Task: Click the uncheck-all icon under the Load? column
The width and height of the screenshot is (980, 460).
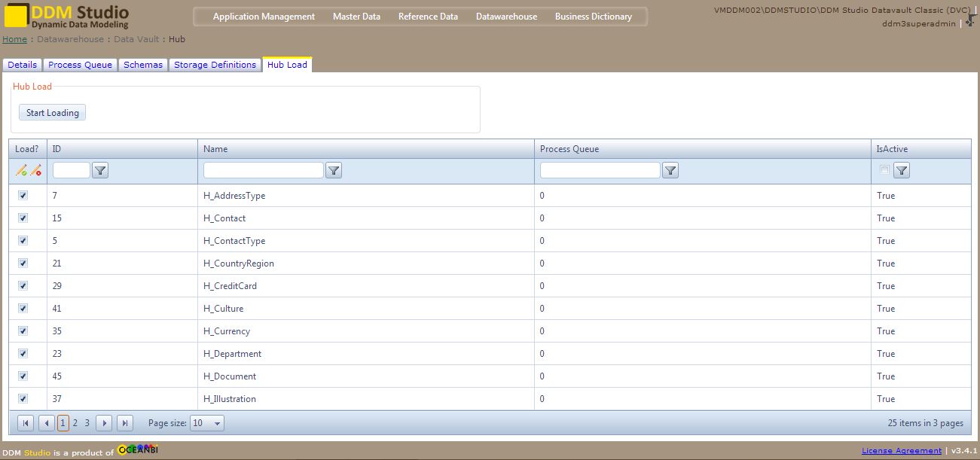Action: (35, 171)
